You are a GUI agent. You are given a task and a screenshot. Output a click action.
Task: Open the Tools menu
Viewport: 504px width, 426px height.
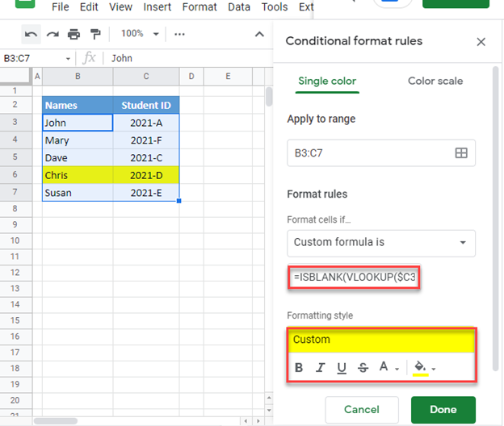tap(275, 6)
